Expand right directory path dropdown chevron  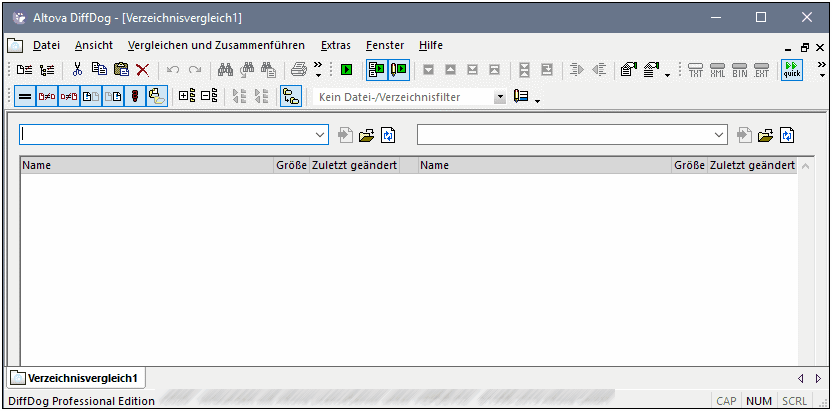(x=719, y=135)
